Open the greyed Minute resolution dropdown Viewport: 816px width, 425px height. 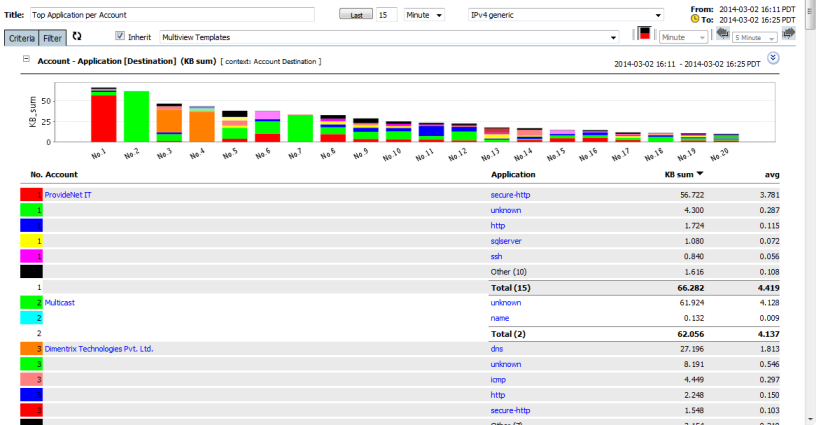pos(683,37)
